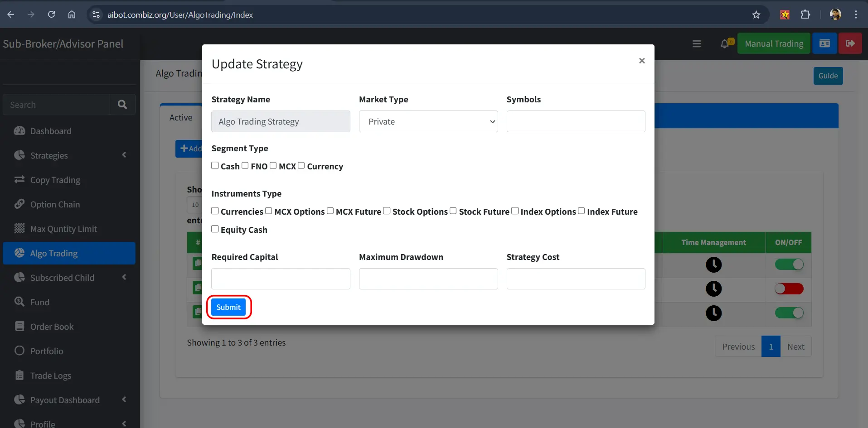Click the red-yellow extension icon

(785, 14)
